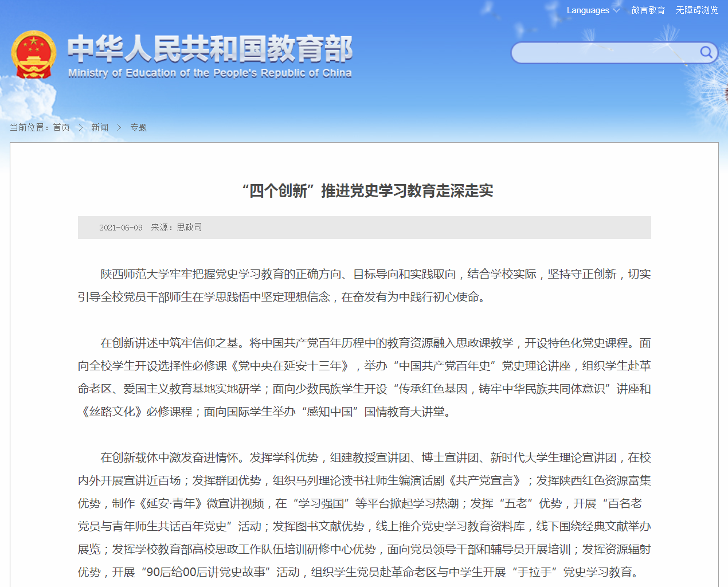Click the English Ministry of Education subtitle
Image resolution: width=728 pixels, height=587 pixels.
click(210, 73)
